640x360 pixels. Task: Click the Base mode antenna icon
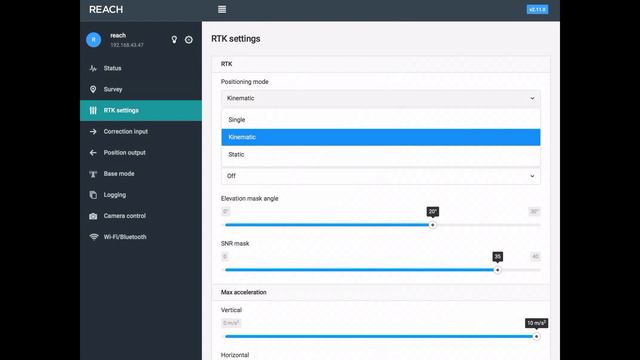tap(93, 174)
